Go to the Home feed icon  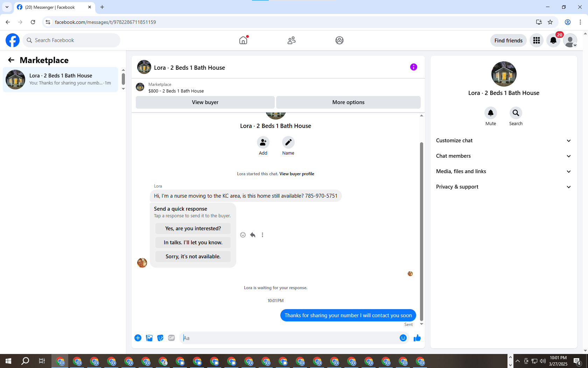[243, 40]
